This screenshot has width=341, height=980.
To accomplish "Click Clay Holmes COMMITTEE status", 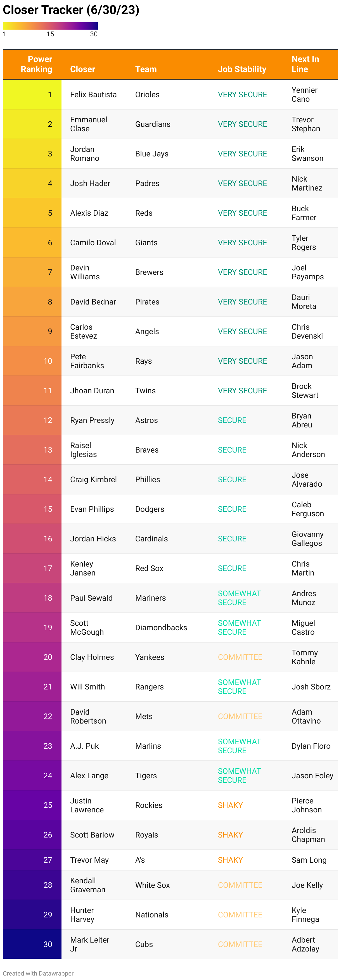I will (240, 657).
